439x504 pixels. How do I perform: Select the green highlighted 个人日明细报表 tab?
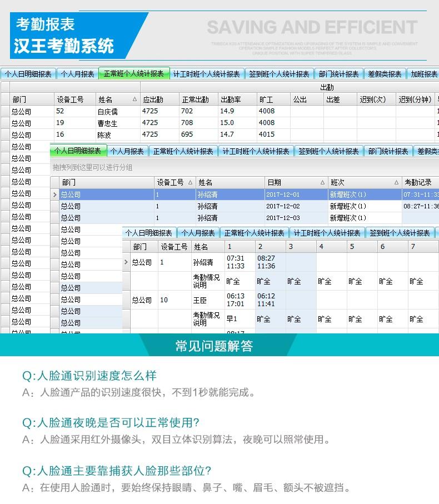click(78, 151)
